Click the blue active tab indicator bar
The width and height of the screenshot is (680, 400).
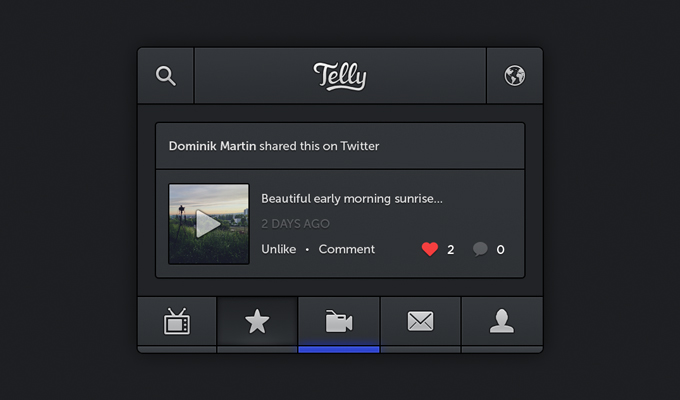(339, 349)
